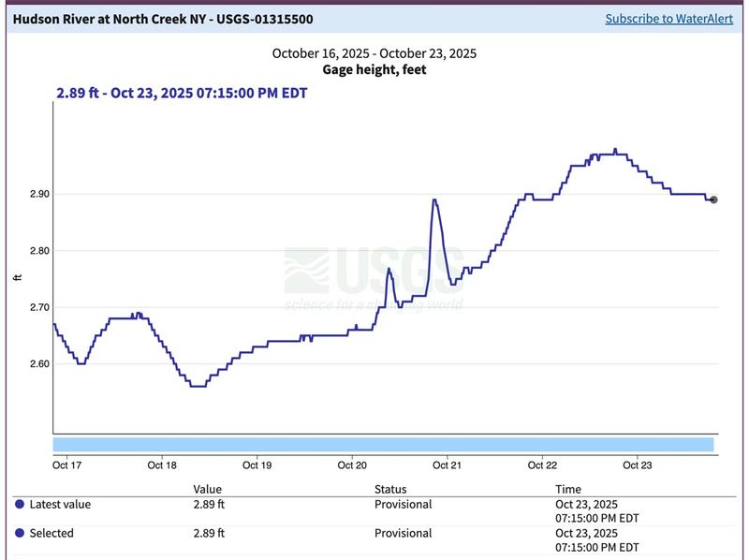Click the Status column header

pyautogui.click(x=390, y=489)
